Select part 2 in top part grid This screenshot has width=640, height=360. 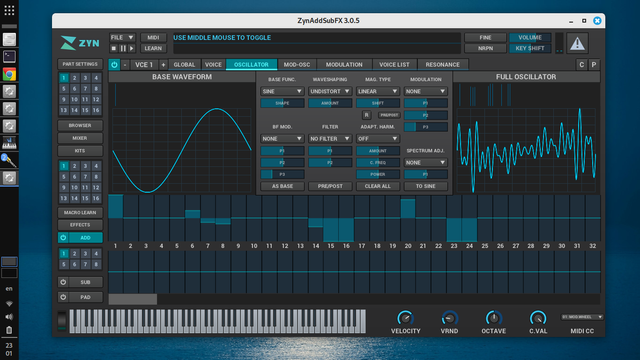coord(74,78)
